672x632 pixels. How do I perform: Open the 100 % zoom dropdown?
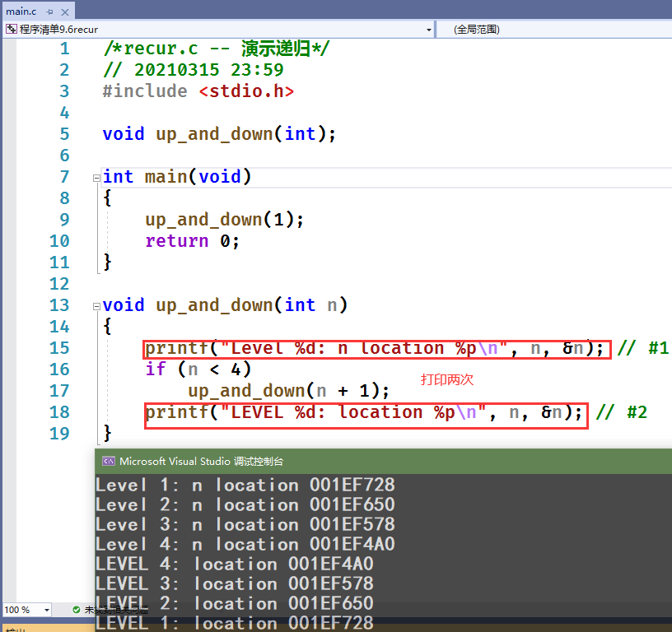click(47, 610)
